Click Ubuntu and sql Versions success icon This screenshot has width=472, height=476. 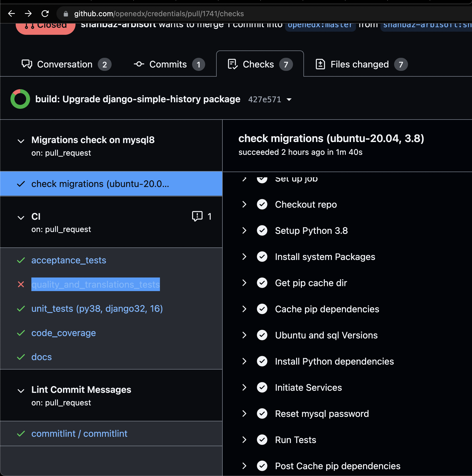click(x=262, y=335)
